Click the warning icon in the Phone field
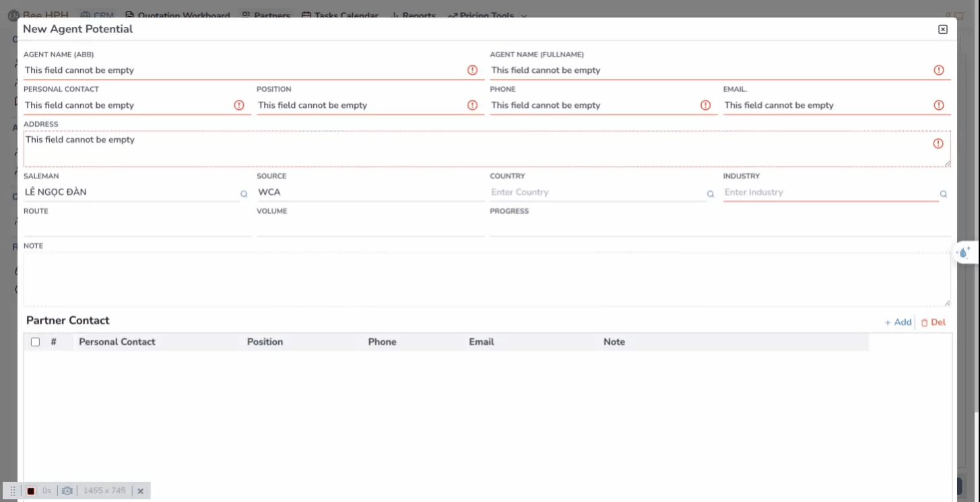Screen dimensions: 980x502 [x=705, y=105]
